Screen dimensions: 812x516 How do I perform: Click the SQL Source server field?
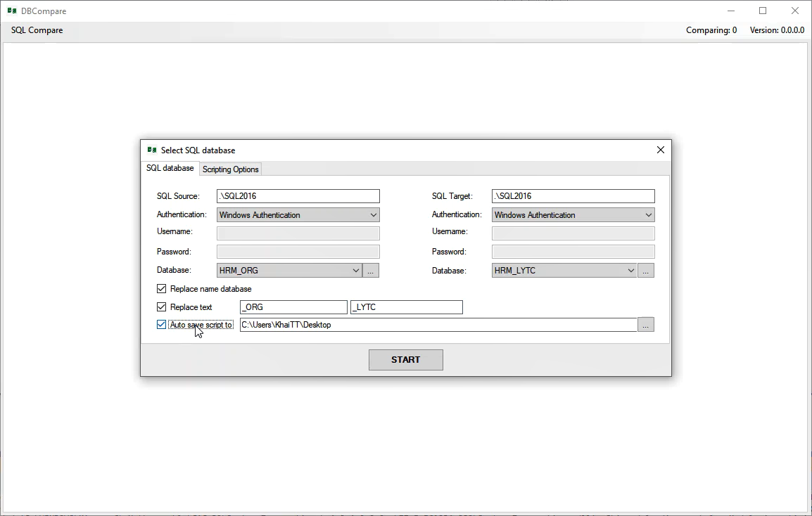point(298,196)
